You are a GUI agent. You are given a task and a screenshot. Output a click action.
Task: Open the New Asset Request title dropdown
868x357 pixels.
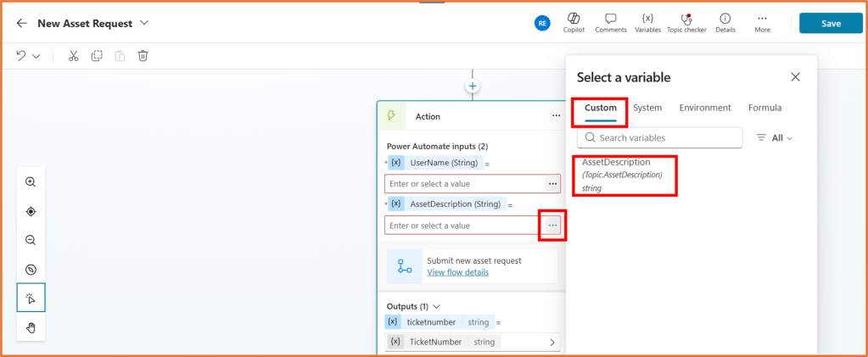point(144,23)
